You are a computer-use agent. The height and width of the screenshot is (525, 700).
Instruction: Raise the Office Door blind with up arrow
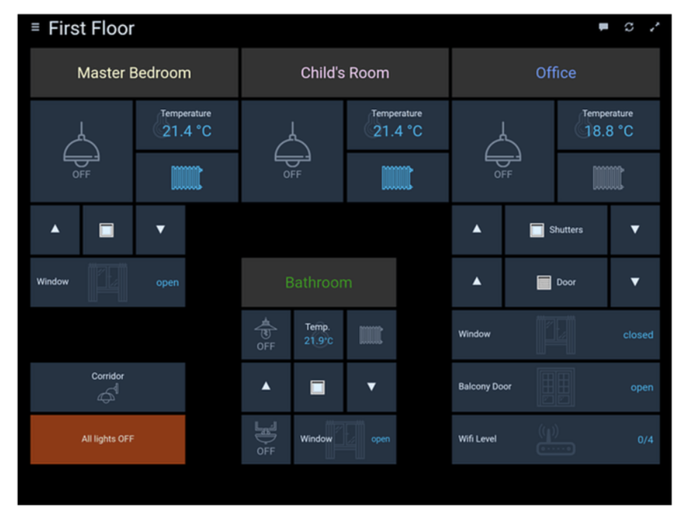pos(477,282)
